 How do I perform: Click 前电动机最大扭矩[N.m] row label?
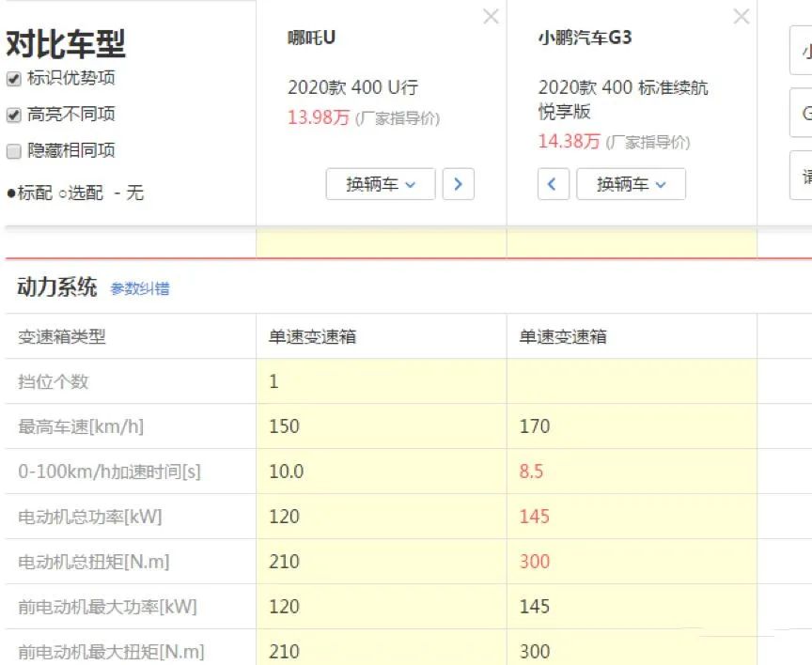[111, 652]
